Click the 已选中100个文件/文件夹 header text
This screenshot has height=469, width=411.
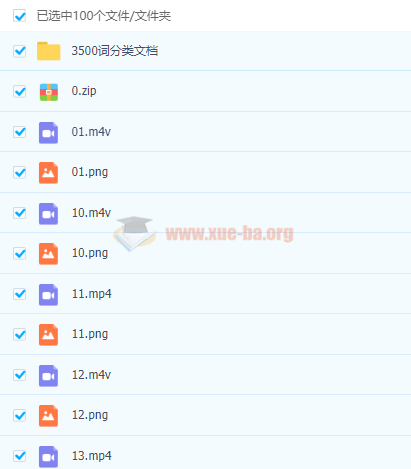104,16
